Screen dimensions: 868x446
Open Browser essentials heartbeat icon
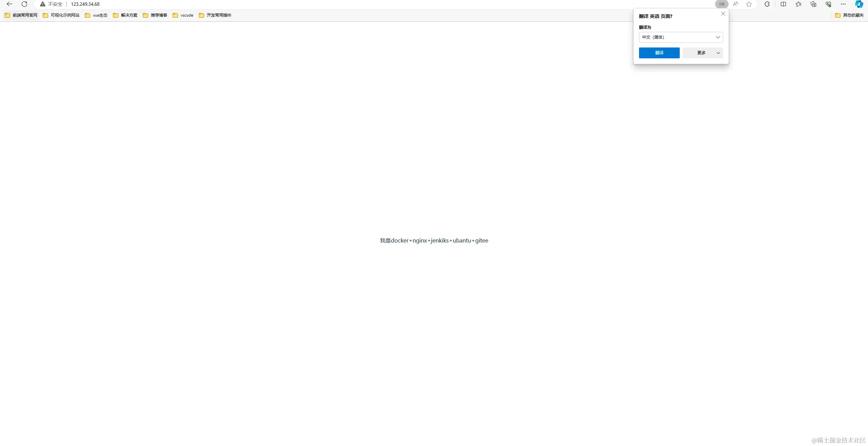(828, 4)
